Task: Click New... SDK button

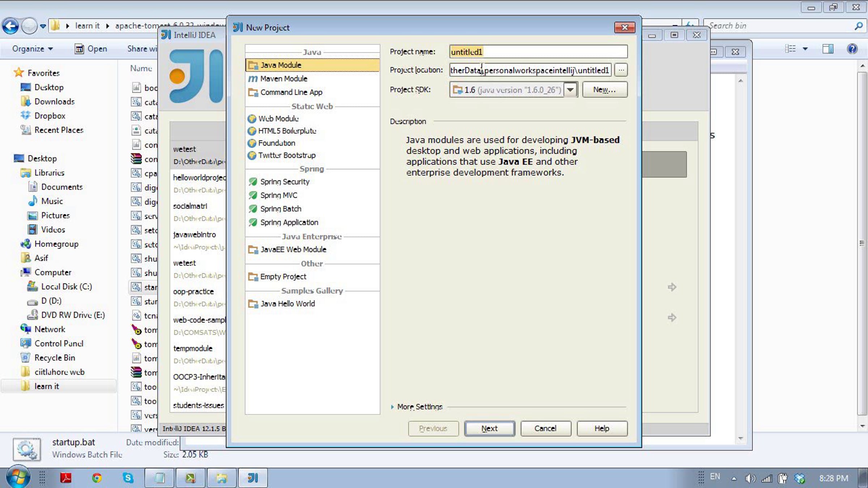Action: click(605, 90)
